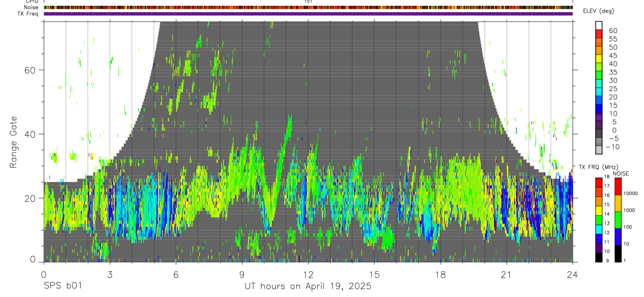Select the red top segment of the NOISE colorbar
This screenshot has height=297, width=644.
pos(618,187)
